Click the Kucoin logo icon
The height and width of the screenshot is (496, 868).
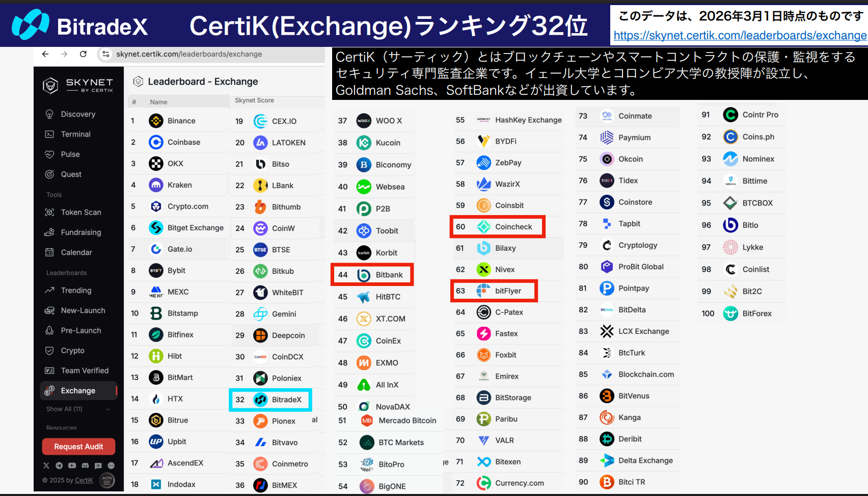[364, 143]
